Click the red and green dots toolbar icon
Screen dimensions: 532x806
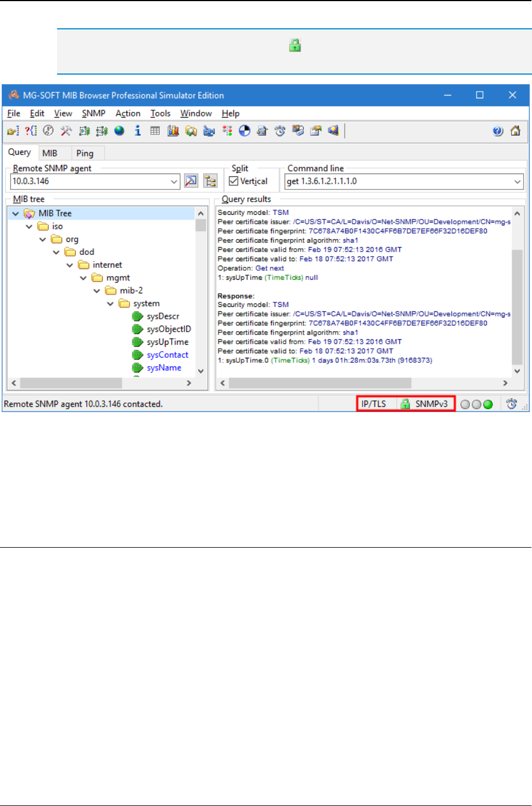(227, 131)
